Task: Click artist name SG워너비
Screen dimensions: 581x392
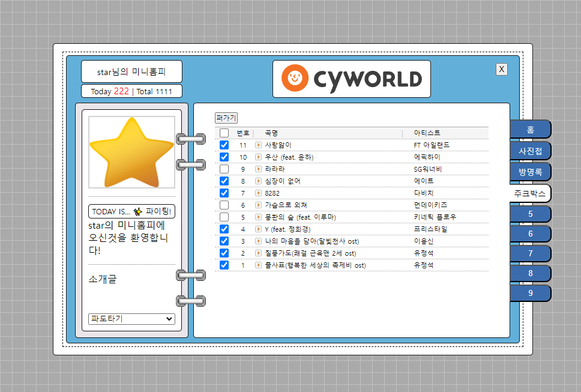Action: click(427, 169)
